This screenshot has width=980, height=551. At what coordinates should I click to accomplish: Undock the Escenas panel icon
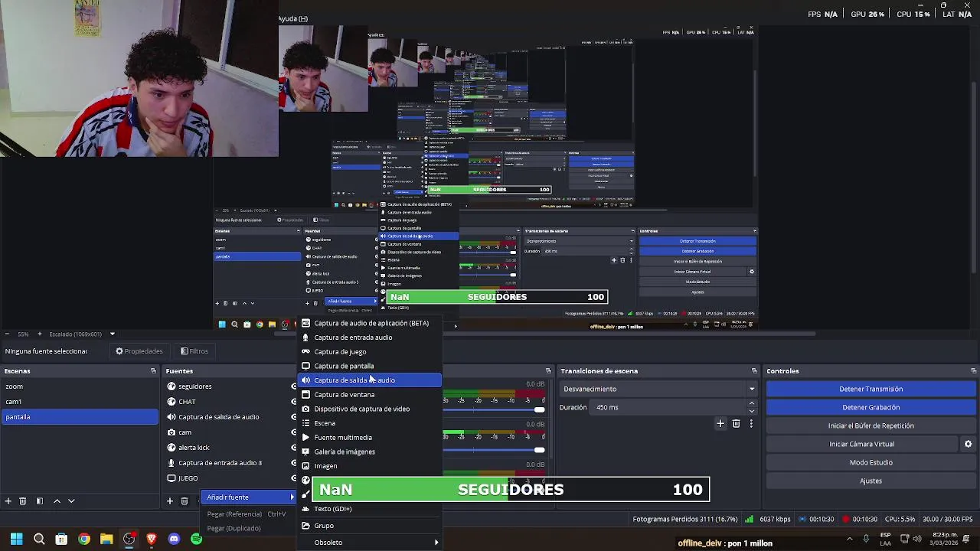153,371
